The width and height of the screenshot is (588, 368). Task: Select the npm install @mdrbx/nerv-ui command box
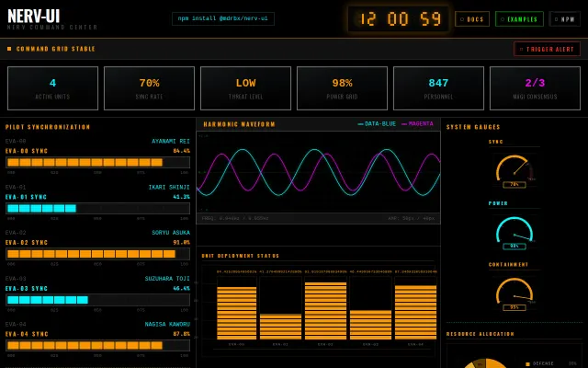click(223, 18)
